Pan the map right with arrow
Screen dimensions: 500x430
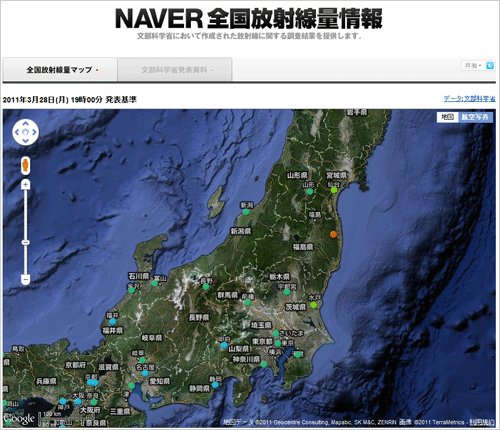coord(34,132)
